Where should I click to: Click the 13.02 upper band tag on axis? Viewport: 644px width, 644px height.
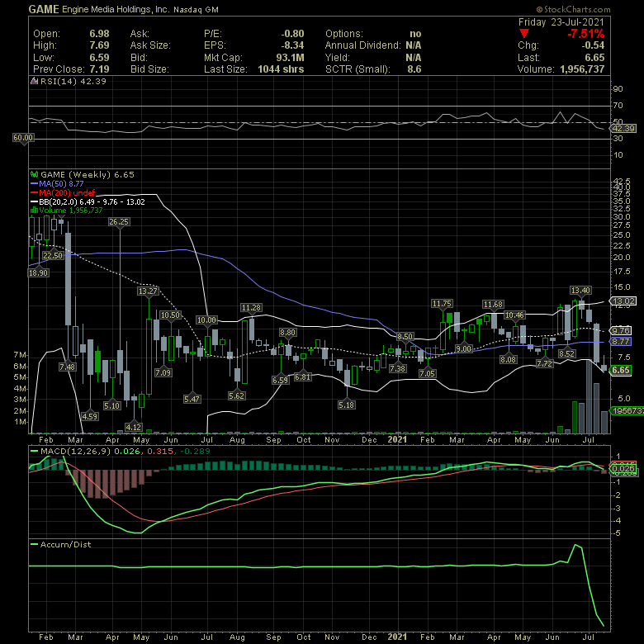[x=623, y=301]
